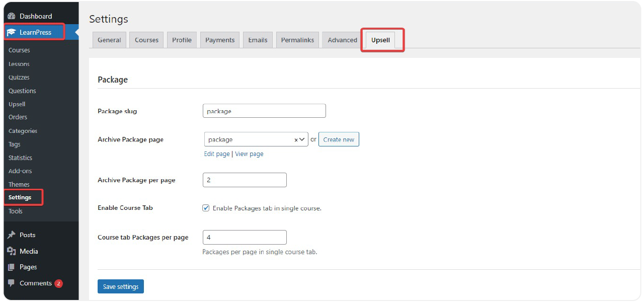Screen dimensions: 644x302
Task: Open Categories in LearnPress submenu
Action: (23, 131)
